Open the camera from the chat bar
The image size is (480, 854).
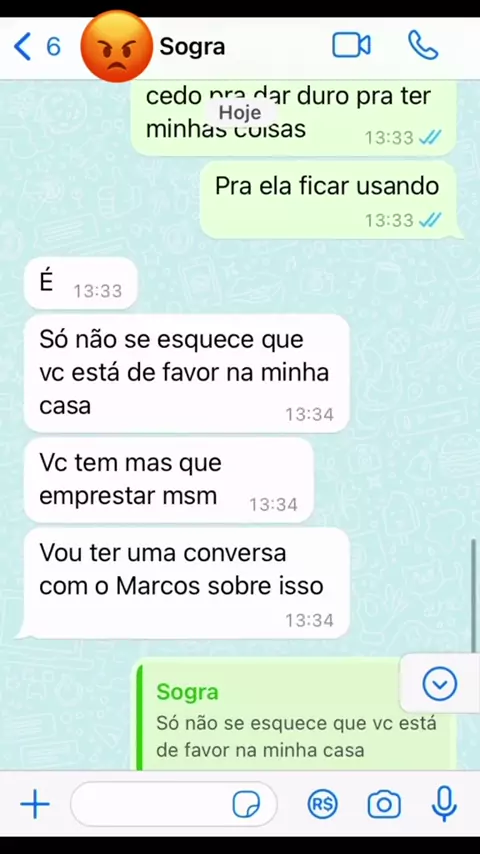pos(384,804)
